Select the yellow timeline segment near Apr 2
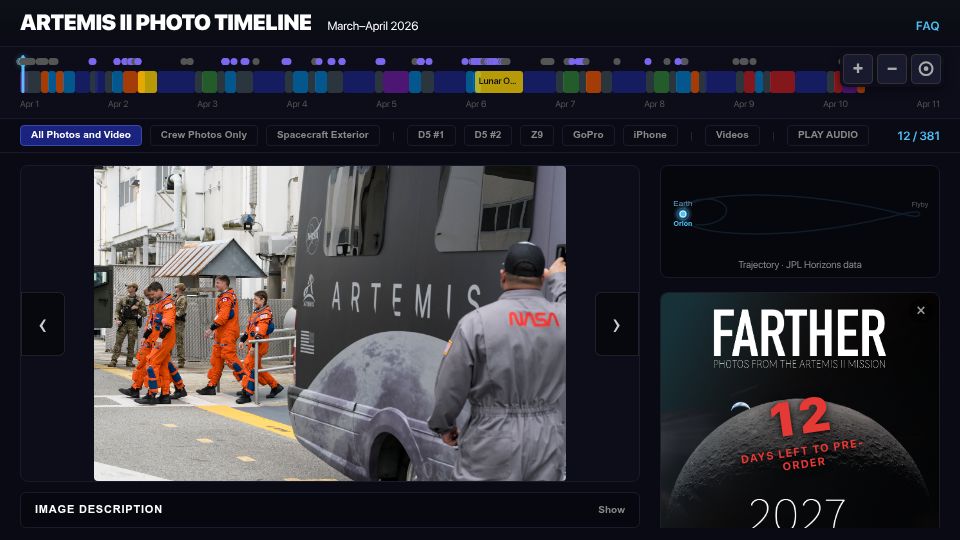Image resolution: width=960 pixels, height=540 pixels. coord(147,81)
